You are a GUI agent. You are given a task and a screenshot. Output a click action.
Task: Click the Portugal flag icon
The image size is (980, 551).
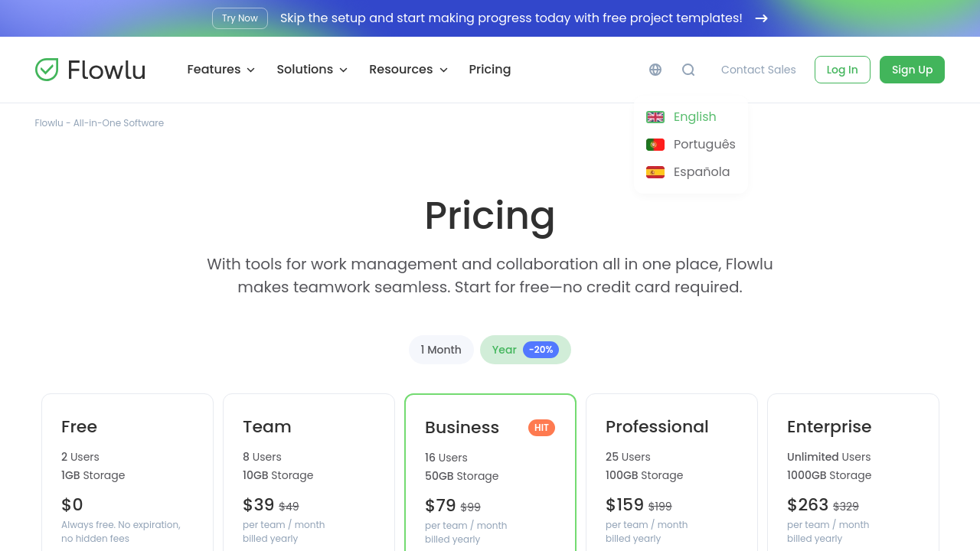point(655,145)
